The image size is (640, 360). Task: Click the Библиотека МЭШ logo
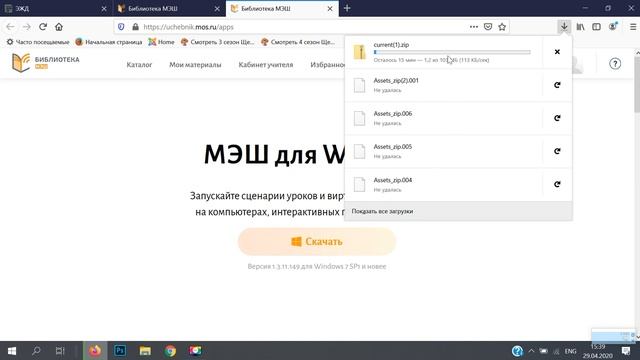[x=46, y=63]
